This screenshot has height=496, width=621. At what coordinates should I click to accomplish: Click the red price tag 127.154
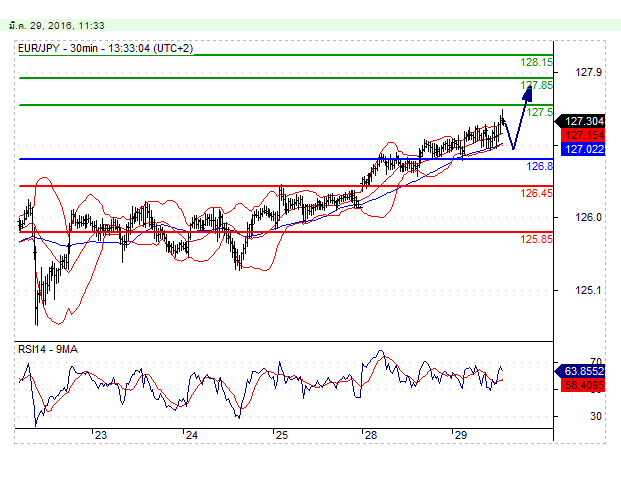(583, 135)
